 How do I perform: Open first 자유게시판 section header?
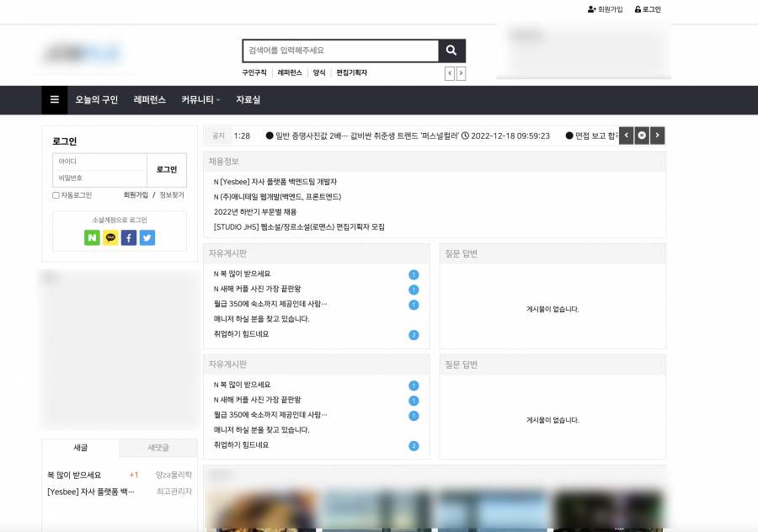(x=227, y=253)
